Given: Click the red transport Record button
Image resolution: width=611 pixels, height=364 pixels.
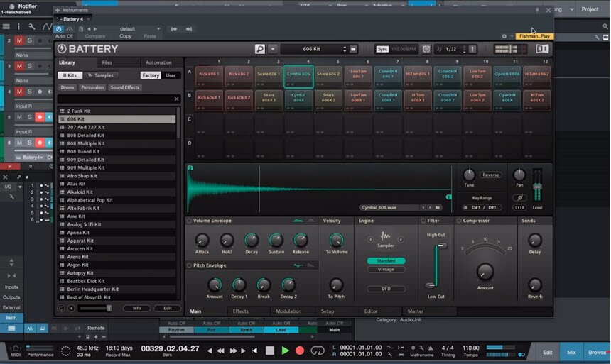Looking at the screenshot, I should pos(300,351).
